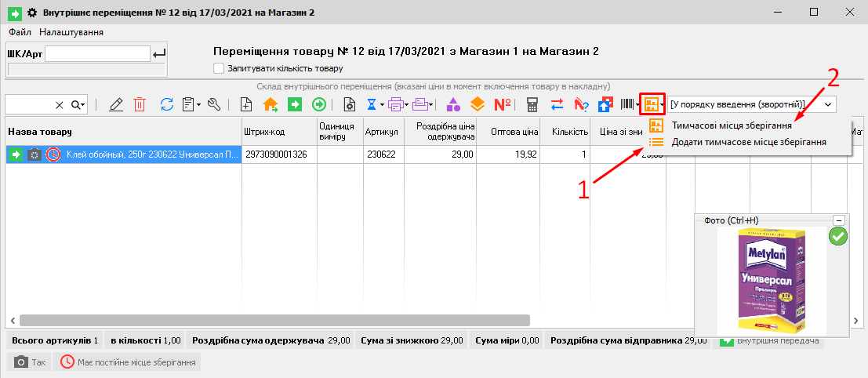Click the blue refresh arrows icon
This screenshot has height=378, width=868.
(166, 104)
